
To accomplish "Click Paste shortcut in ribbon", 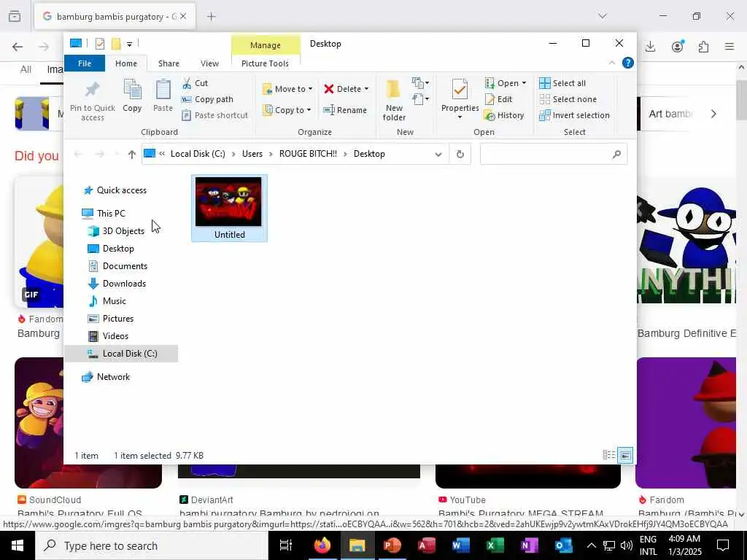I will (x=215, y=115).
